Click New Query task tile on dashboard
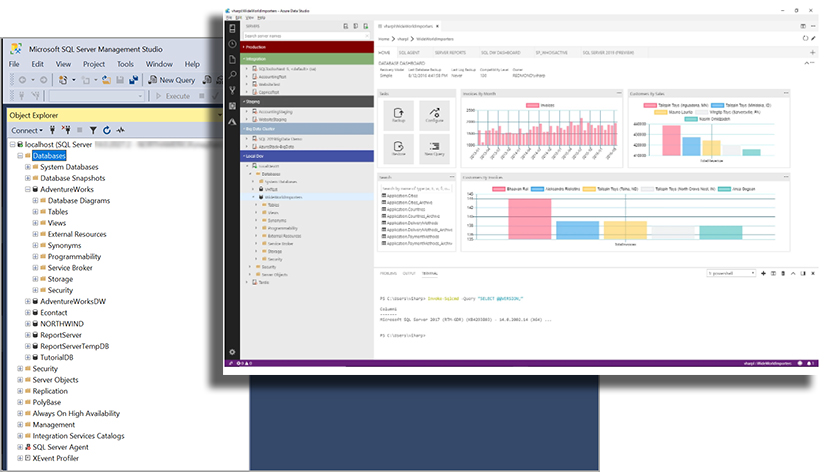Screen dimensions: 832x472 435,148
